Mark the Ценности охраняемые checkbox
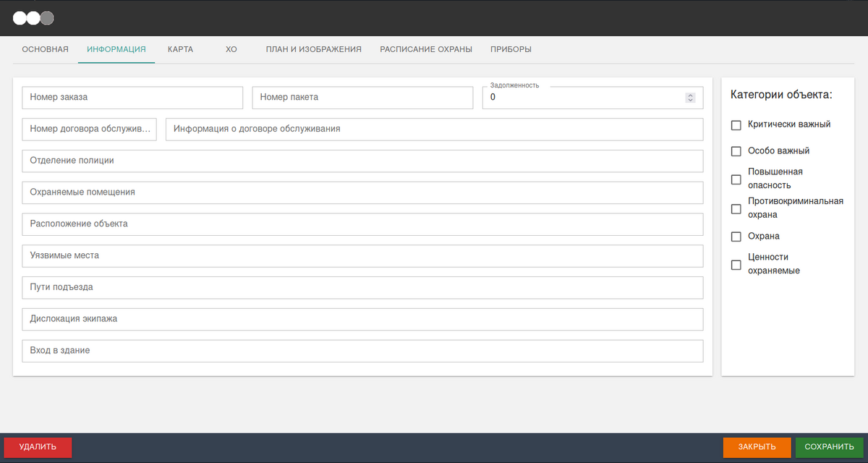Screen dimensions: 868x463 (x=736, y=265)
